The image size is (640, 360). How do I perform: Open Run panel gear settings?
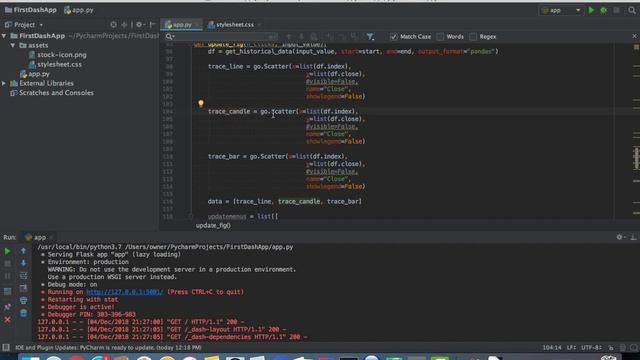(620, 237)
